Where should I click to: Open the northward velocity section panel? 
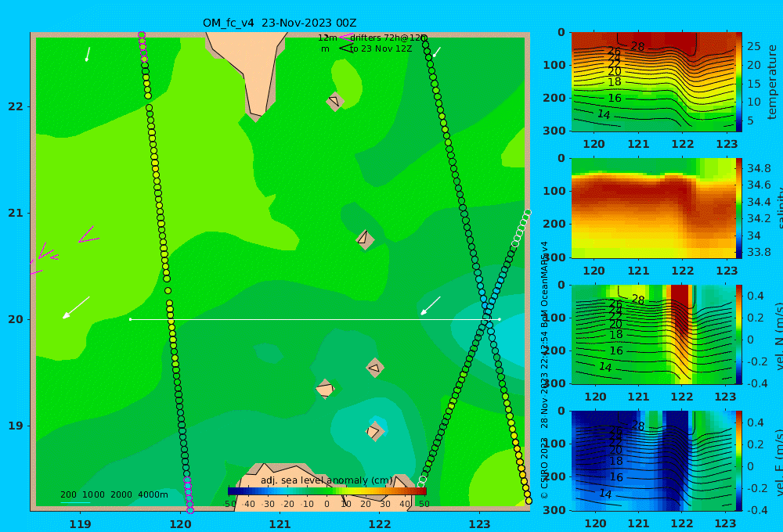click(x=653, y=334)
